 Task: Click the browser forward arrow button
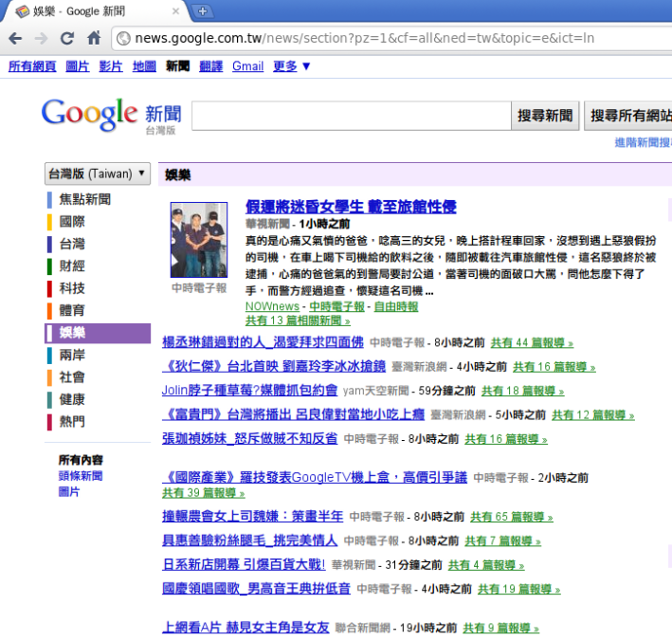tap(41, 38)
